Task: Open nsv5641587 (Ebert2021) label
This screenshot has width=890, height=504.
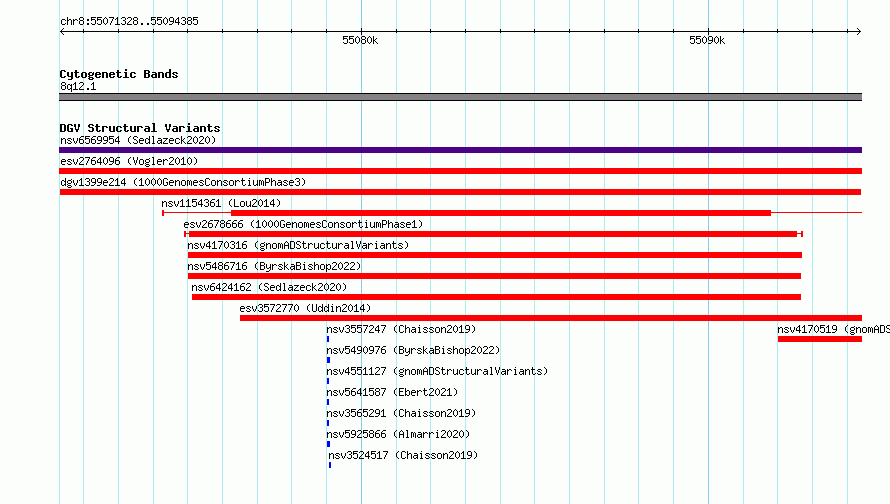Action: point(392,392)
